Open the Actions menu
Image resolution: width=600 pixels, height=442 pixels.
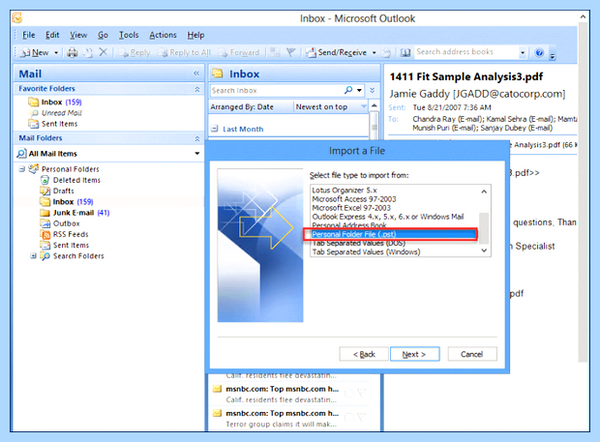[163, 35]
